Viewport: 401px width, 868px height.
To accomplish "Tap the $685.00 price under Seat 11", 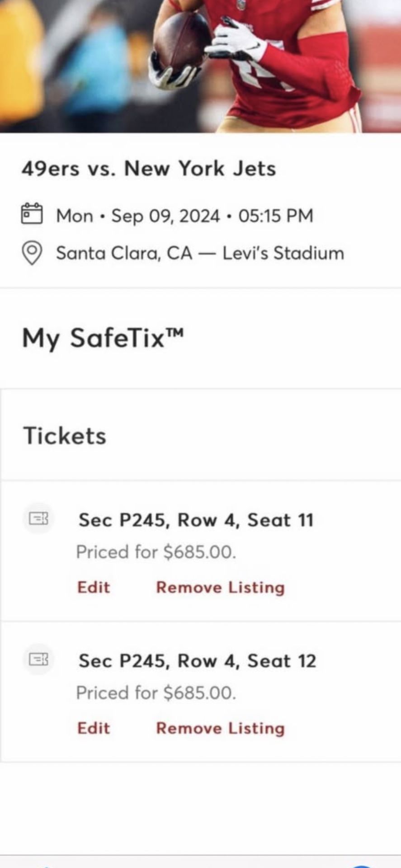I will coord(199,552).
